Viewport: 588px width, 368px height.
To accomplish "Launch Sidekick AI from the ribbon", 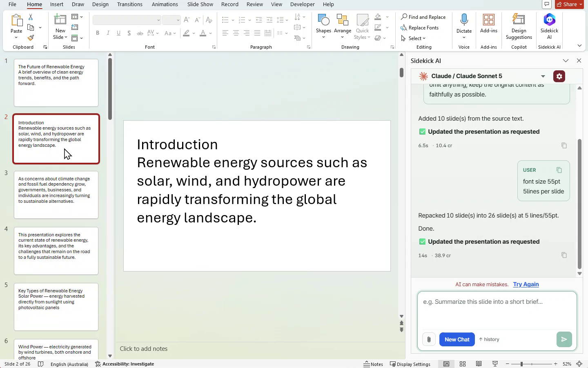I will point(549,27).
